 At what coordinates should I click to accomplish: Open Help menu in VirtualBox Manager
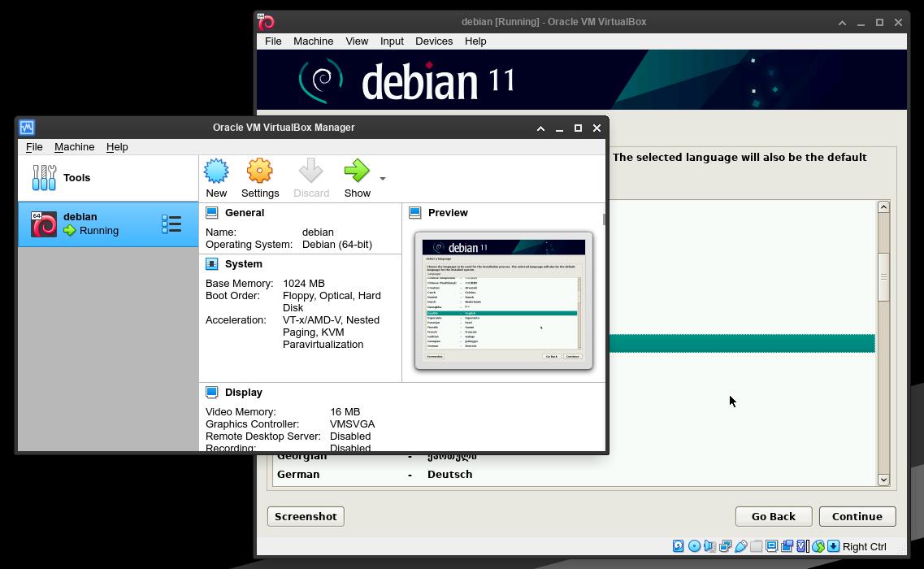pyautogui.click(x=117, y=147)
